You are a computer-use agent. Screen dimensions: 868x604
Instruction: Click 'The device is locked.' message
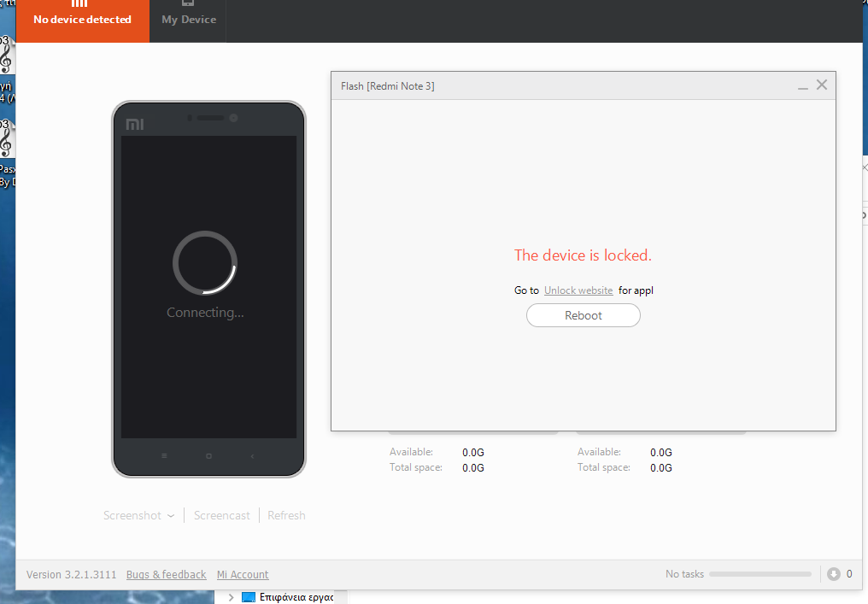(583, 255)
